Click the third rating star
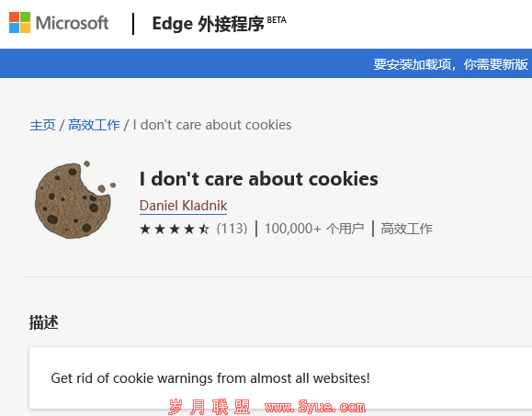This screenshot has width=532, height=416. coord(175,230)
